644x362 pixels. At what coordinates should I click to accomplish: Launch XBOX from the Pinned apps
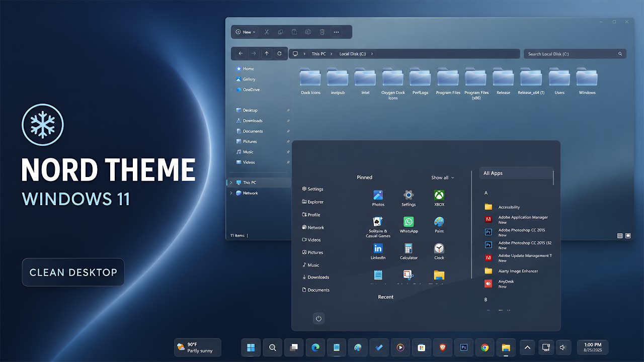(x=439, y=198)
